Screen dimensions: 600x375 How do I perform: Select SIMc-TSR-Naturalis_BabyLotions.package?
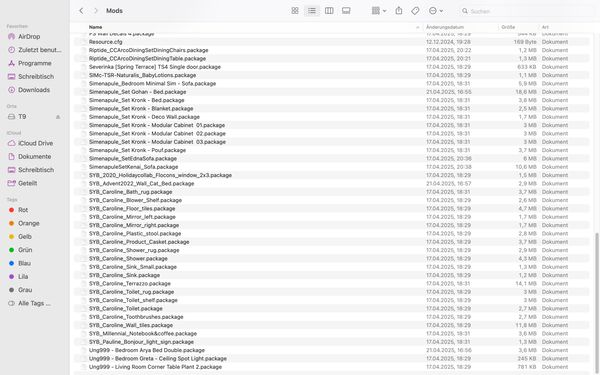[x=332, y=75]
